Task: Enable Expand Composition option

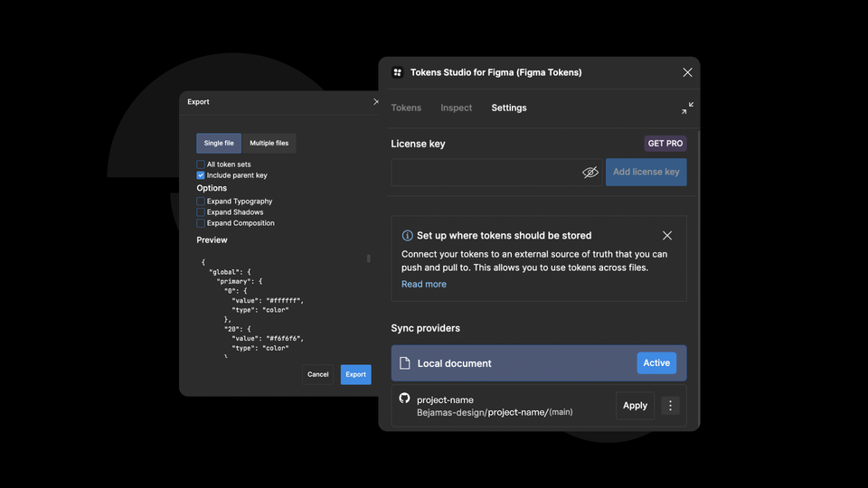Action: [x=201, y=223]
